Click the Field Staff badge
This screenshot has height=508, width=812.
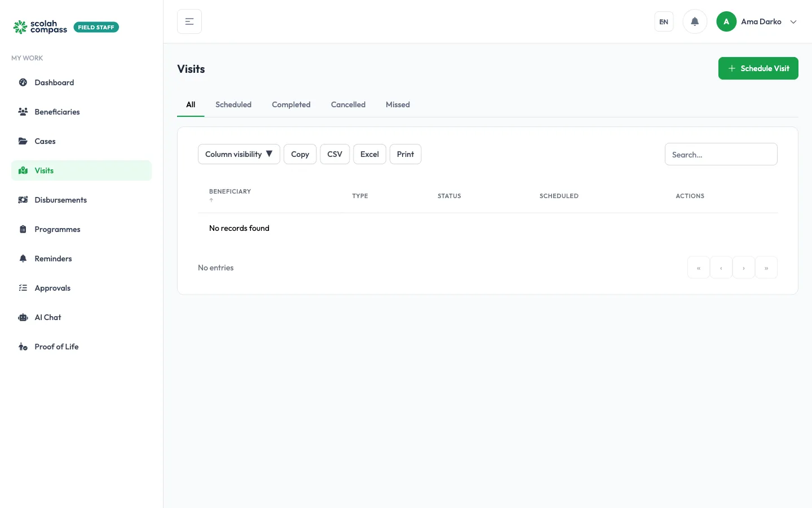coord(96,27)
